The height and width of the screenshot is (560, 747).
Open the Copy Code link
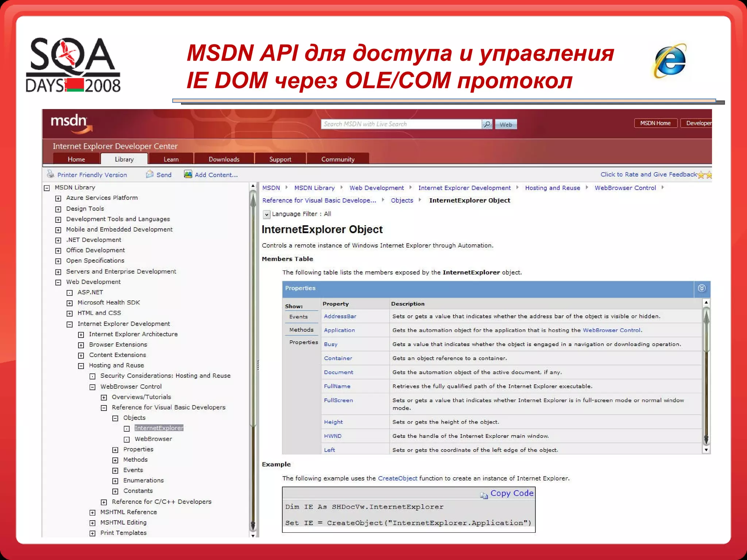click(x=512, y=493)
